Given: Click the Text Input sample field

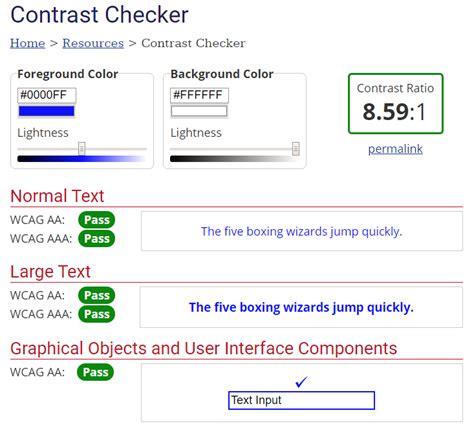Looking at the screenshot, I should click(x=301, y=400).
